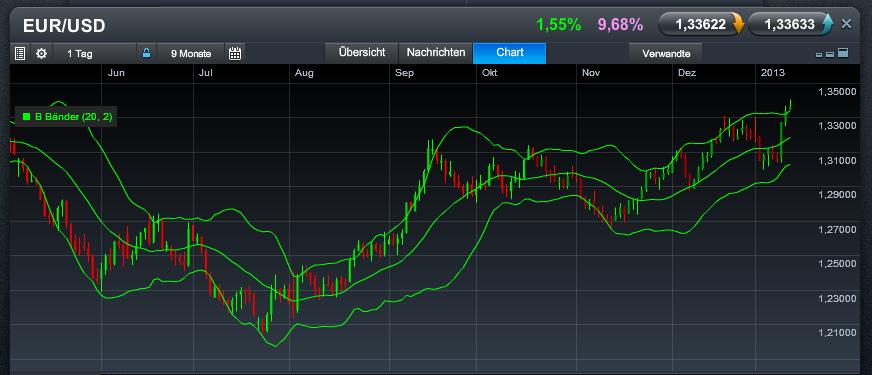Screen dimensions: 872x375
Task: Click the Aug label on time axis
Action: point(304,73)
